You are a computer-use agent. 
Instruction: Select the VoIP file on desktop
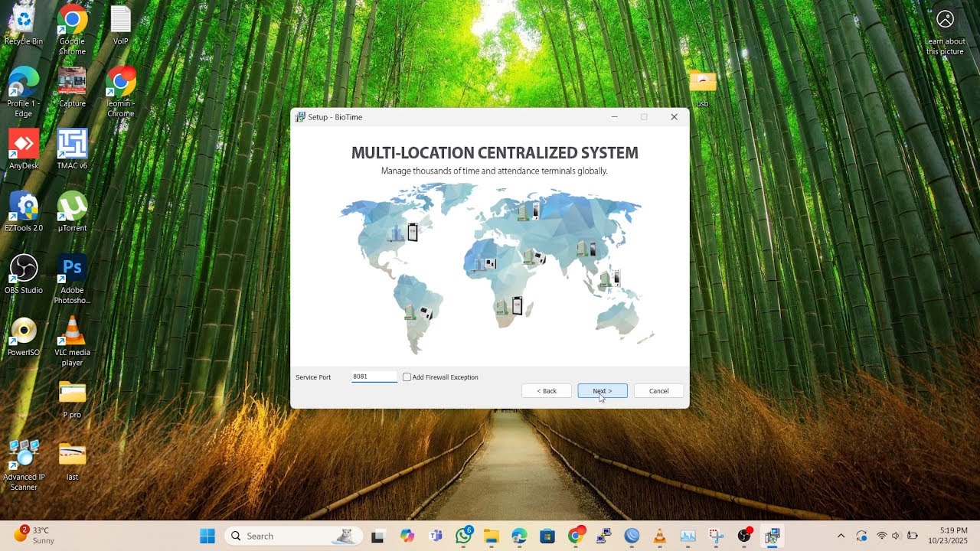coord(120,26)
